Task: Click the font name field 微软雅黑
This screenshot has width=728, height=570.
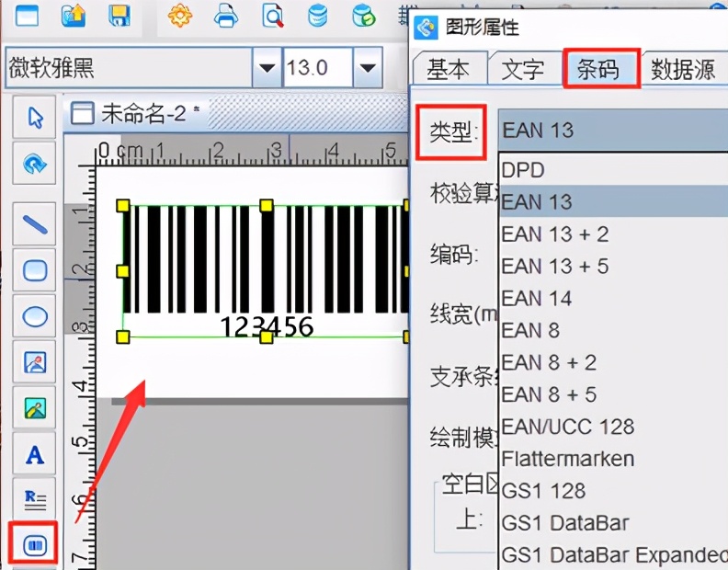Action: pyautogui.click(x=129, y=68)
